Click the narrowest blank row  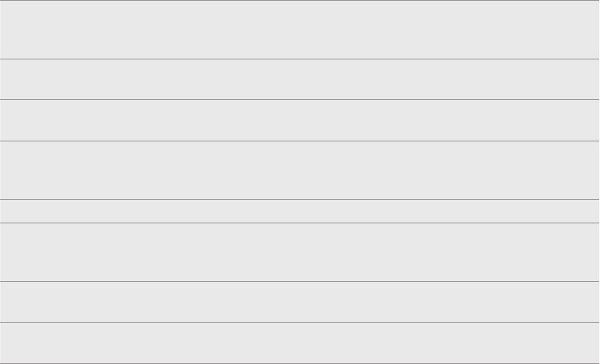(300, 211)
